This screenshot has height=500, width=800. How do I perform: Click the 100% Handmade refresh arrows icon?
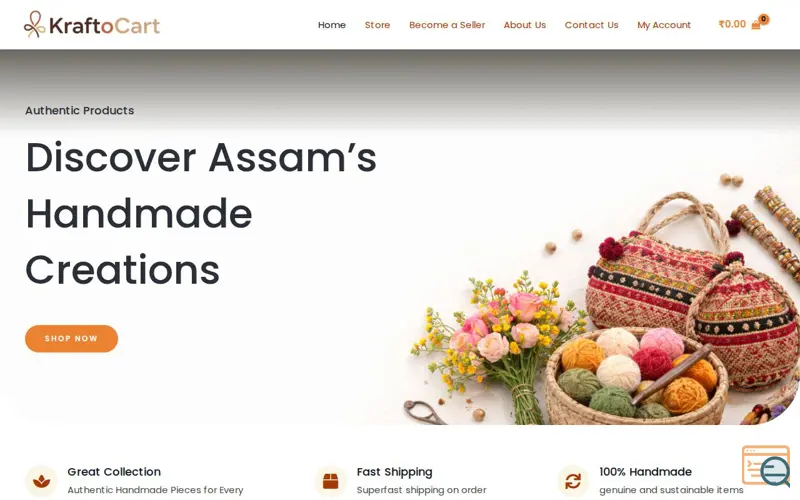(573, 481)
